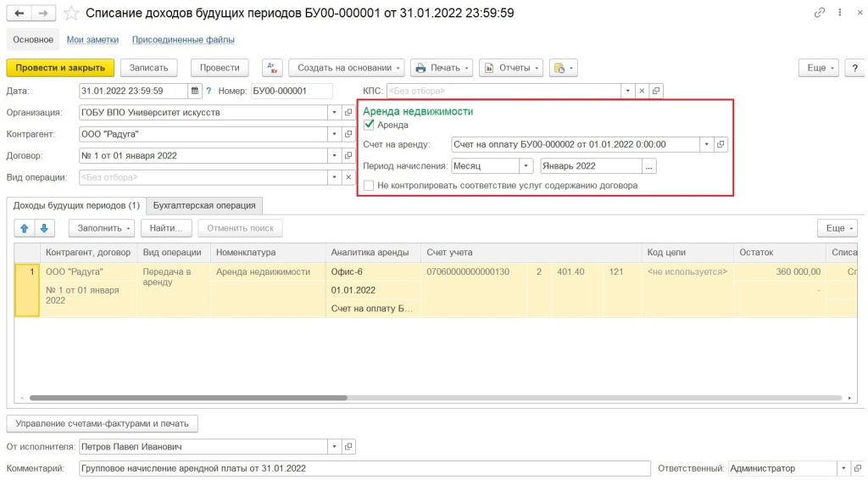Click the horizontal scrollbar under the table
This screenshot has width=868, height=480.
click(188, 398)
